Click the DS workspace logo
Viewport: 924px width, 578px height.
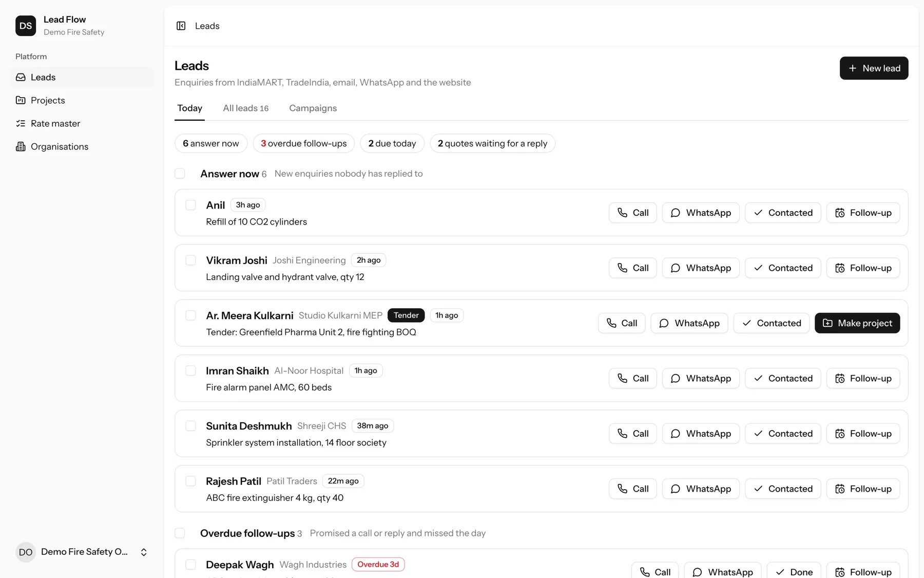26,26
